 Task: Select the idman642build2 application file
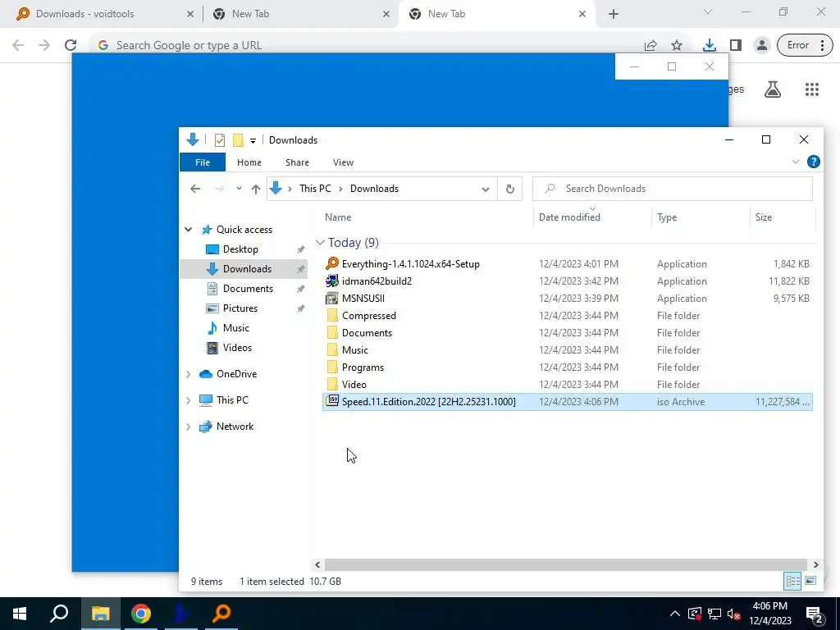coord(377,281)
